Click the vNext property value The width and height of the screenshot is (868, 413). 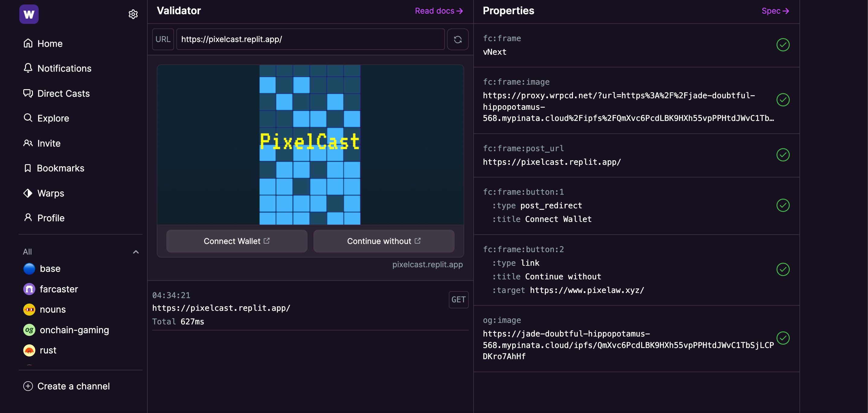point(495,52)
